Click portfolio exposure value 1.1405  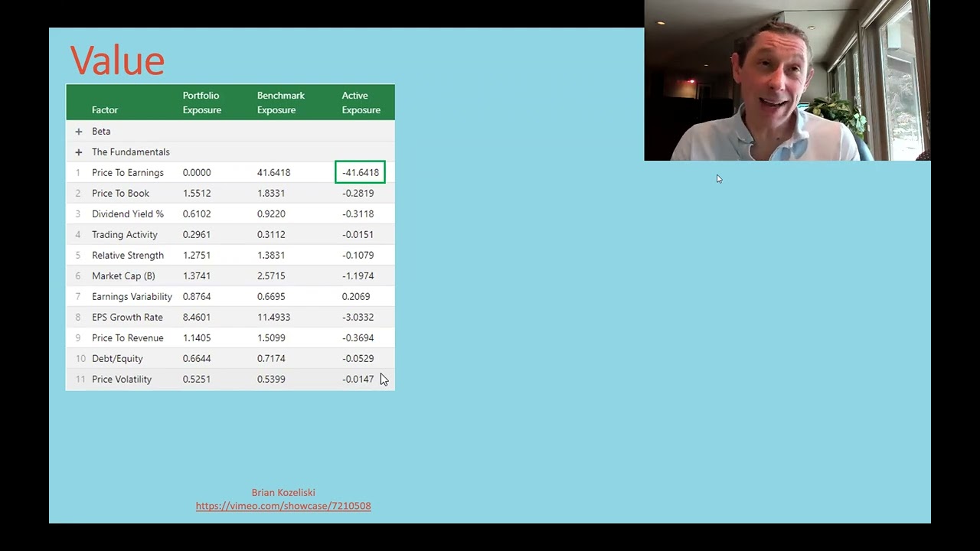pyautogui.click(x=197, y=338)
